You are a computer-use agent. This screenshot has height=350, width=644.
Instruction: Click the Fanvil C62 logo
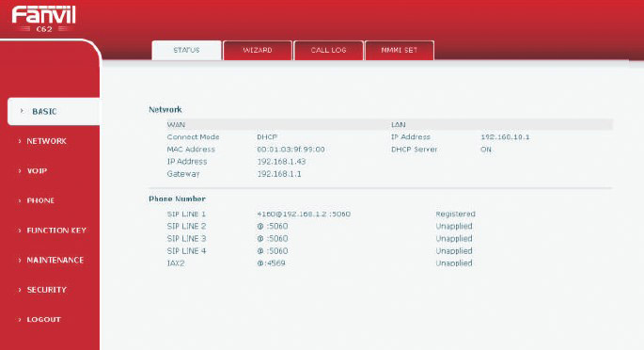click(x=43, y=19)
